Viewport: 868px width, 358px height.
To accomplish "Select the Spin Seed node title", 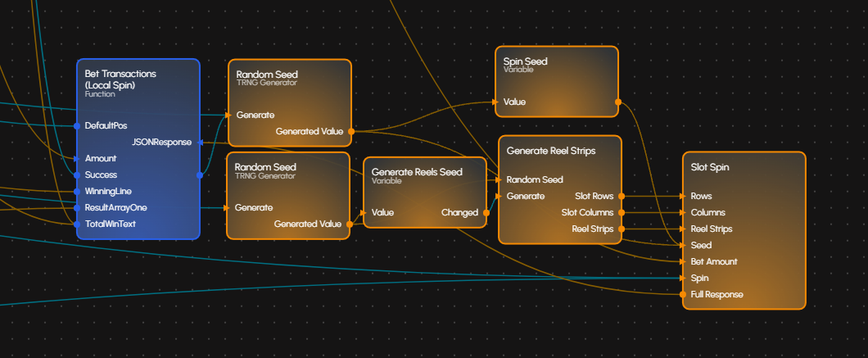I will tap(526, 61).
